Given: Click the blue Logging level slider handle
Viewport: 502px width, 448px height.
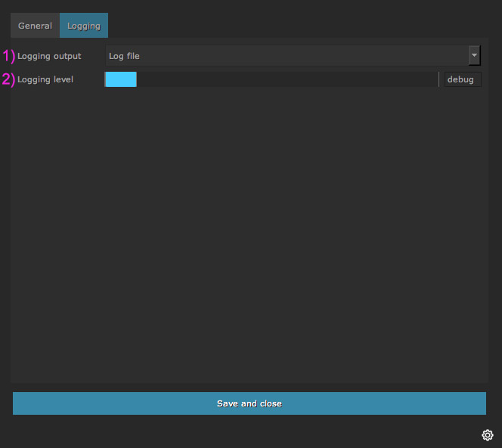Looking at the screenshot, I should [x=120, y=79].
